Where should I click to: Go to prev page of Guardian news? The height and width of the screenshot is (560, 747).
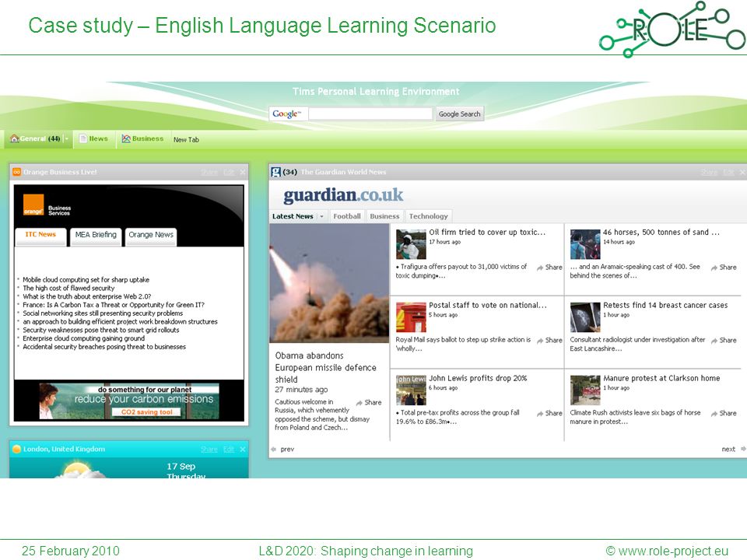282,449
